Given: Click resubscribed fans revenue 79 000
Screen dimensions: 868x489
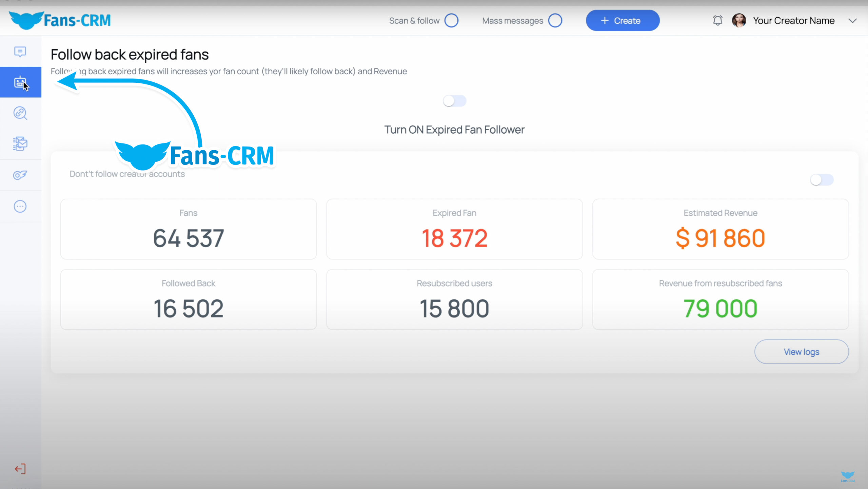Looking at the screenshot, I should [720, 309].
